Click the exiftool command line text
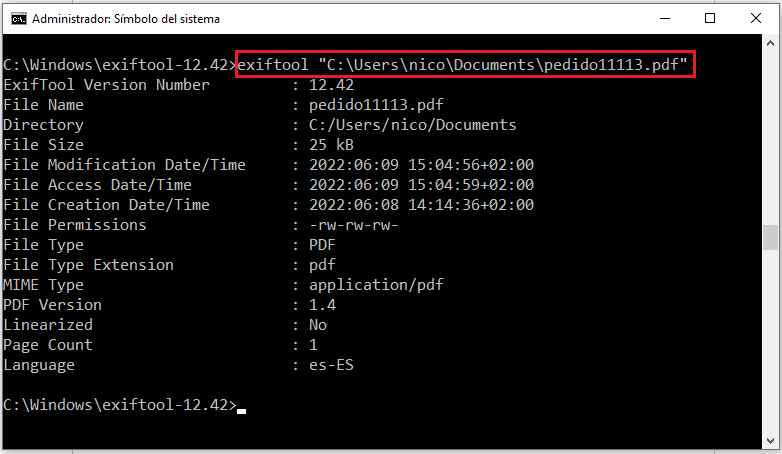This screenshot has width=782, height=454. pos(462,65)
